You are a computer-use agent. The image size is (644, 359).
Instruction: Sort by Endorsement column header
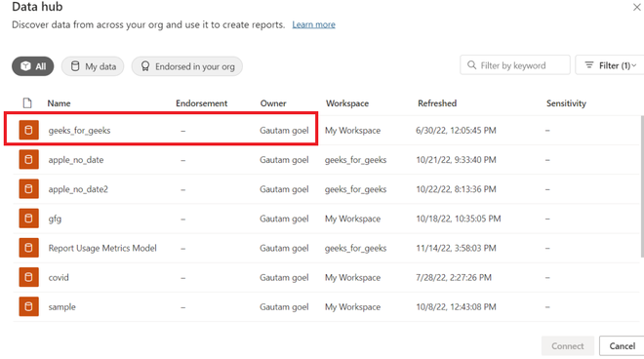pos(202,103)
